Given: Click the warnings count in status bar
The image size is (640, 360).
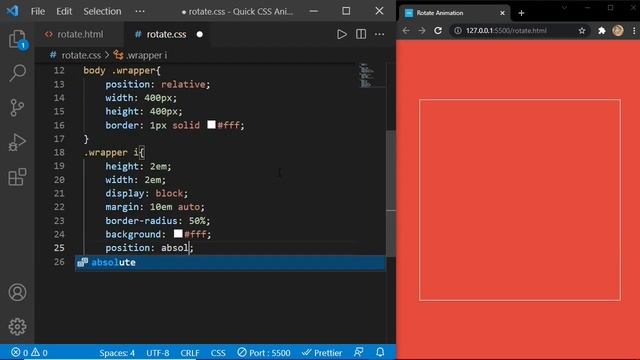Looking at the screenshot, I should 40,353.
